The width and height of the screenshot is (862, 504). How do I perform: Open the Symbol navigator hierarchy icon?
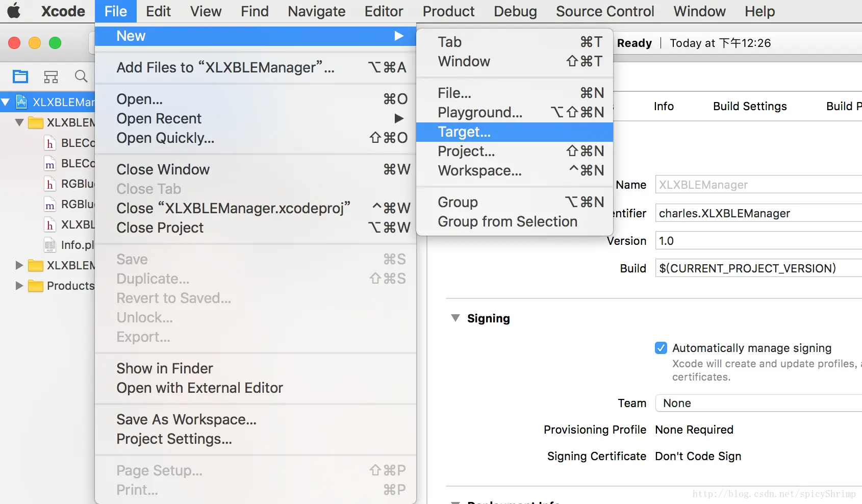click(51, 77)
